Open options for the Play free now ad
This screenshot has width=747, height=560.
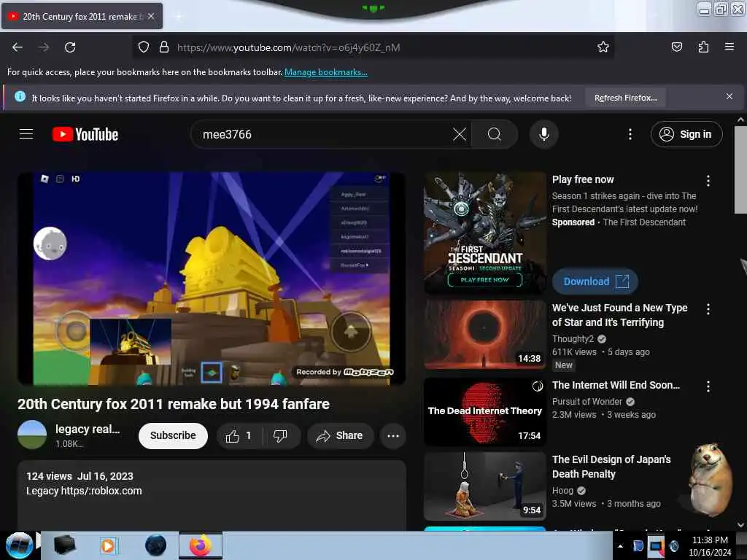click(708, 181)
